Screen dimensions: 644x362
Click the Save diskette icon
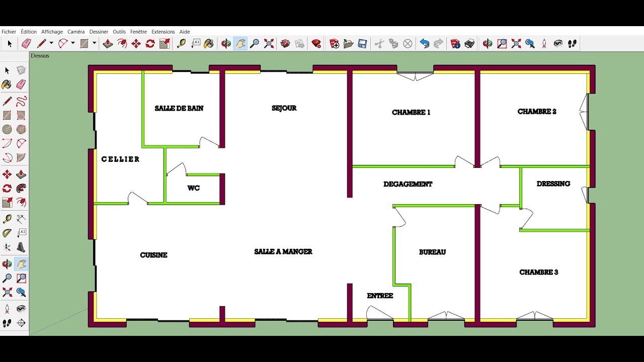click(x=362, y=44)
